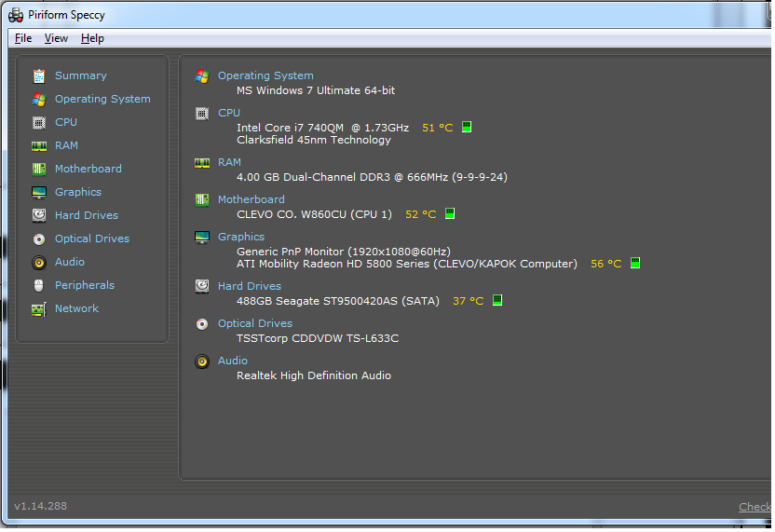Show the Optical Drives sidebar section
Viewport: 775px width, 532px height.
point(92,239)
